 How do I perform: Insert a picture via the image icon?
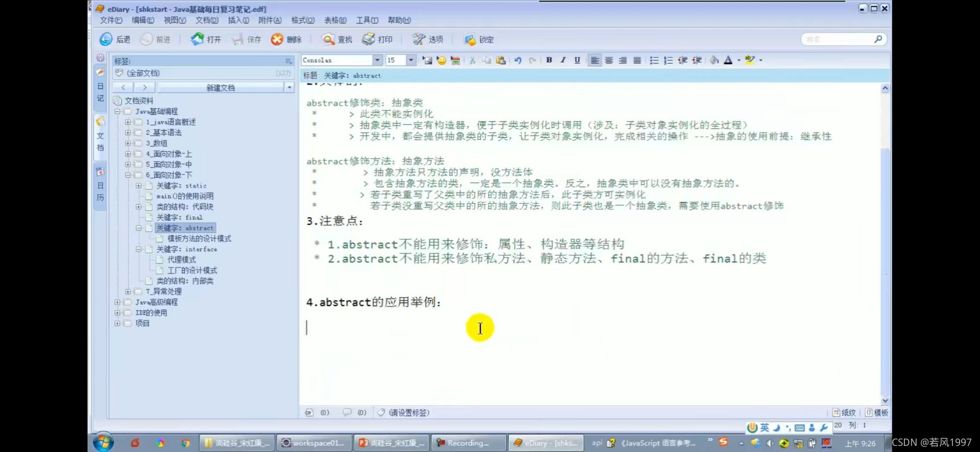pos(427,60)
